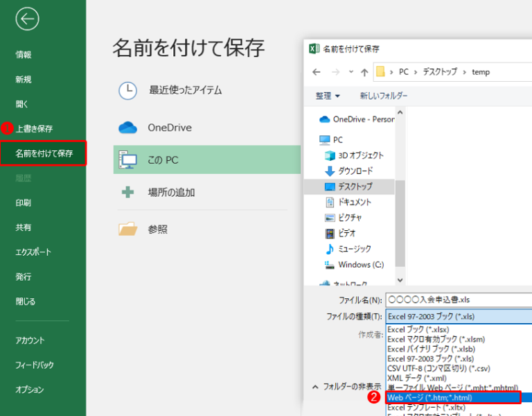532x416 pixels.
Task: Click the 新しいフォルダー button
Action: 383,96
